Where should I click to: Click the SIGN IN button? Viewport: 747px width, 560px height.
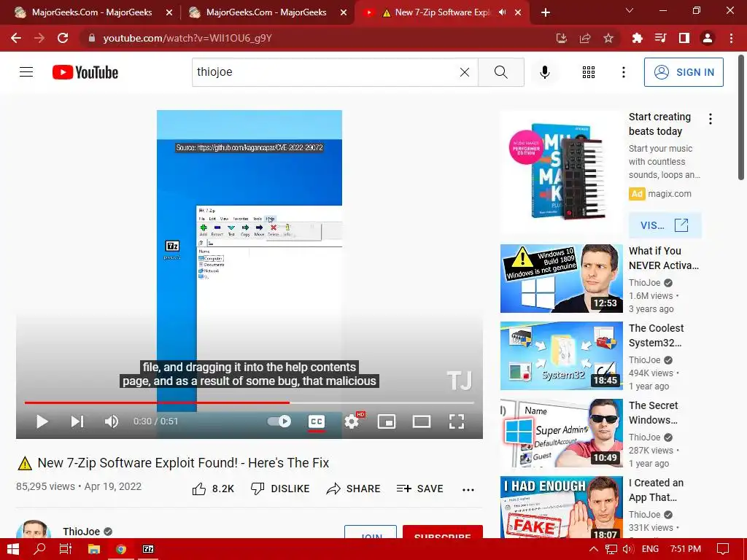click(x=683, y=72)
